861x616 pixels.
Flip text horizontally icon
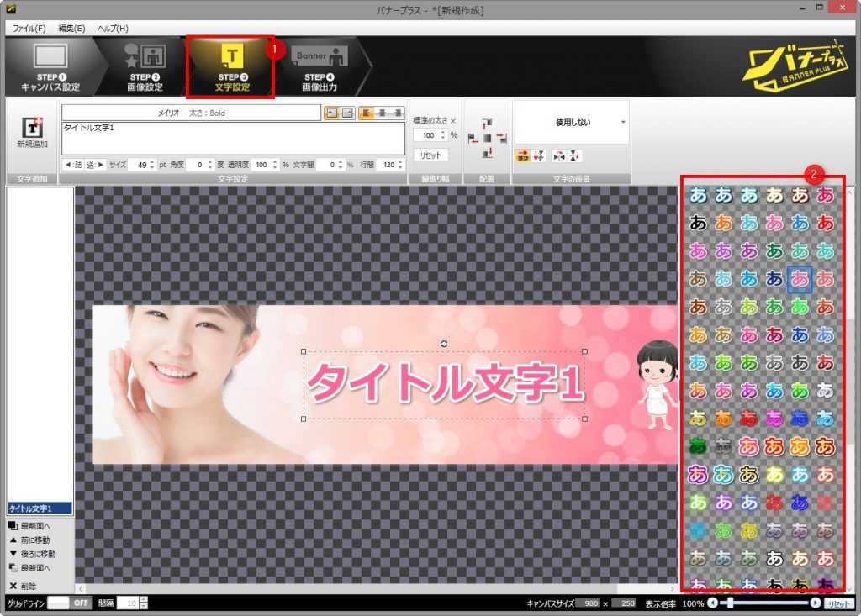tap(559, 156)
